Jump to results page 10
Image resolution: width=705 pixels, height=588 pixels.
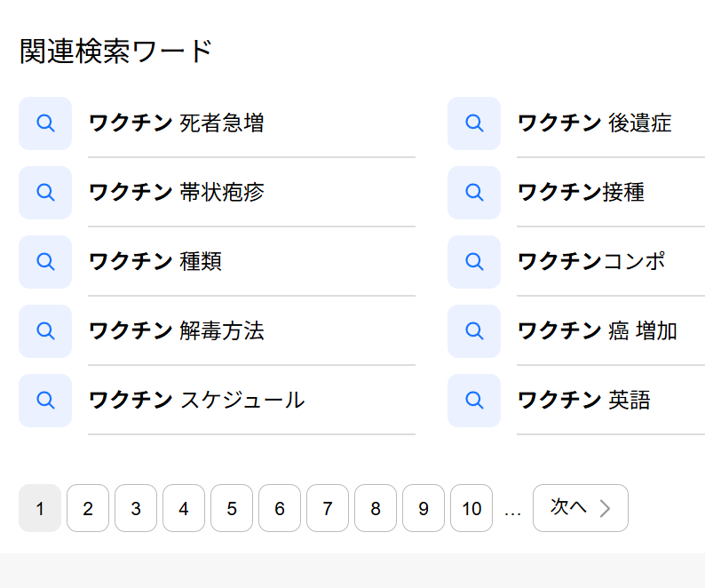click(x=471, y=508)
